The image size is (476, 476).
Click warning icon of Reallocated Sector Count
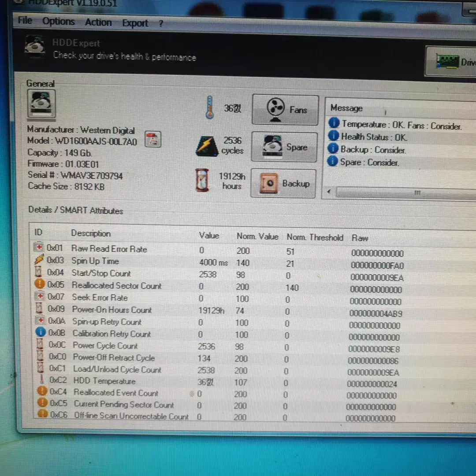click(x=40, y=283)
